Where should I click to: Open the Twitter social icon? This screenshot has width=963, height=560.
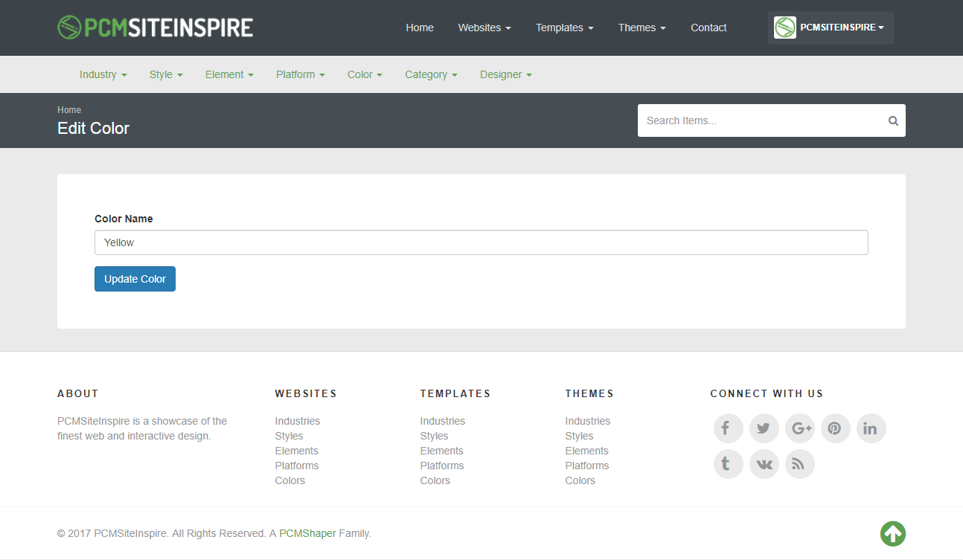(x=764, y=428)
